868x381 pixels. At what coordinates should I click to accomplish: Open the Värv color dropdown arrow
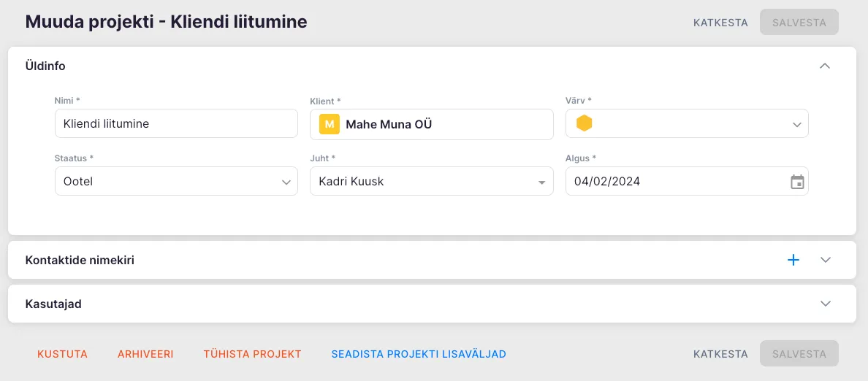click(797, 125)
